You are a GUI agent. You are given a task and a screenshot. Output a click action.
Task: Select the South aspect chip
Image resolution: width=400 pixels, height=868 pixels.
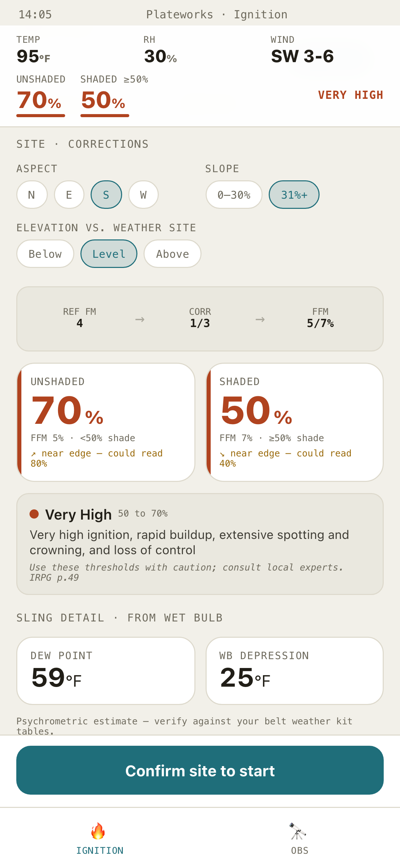(x=106, y=195)
